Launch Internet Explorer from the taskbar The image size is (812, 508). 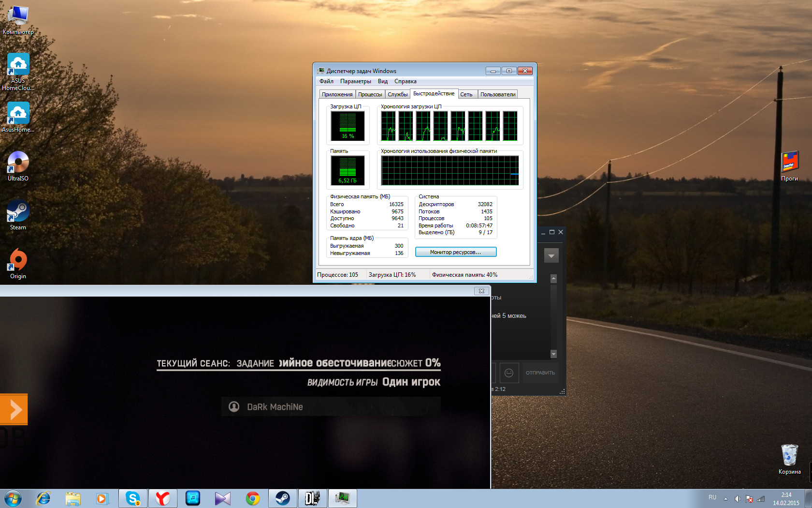point(43,498)
